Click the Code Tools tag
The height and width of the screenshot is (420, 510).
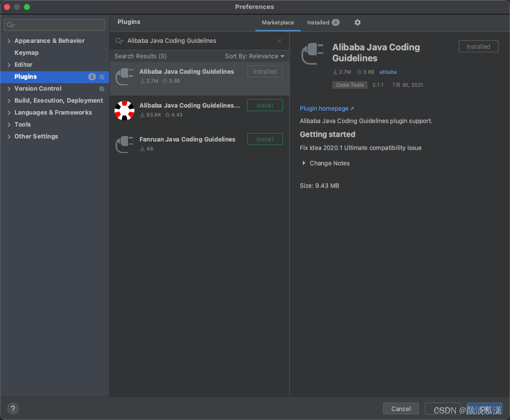coord(350,85)
